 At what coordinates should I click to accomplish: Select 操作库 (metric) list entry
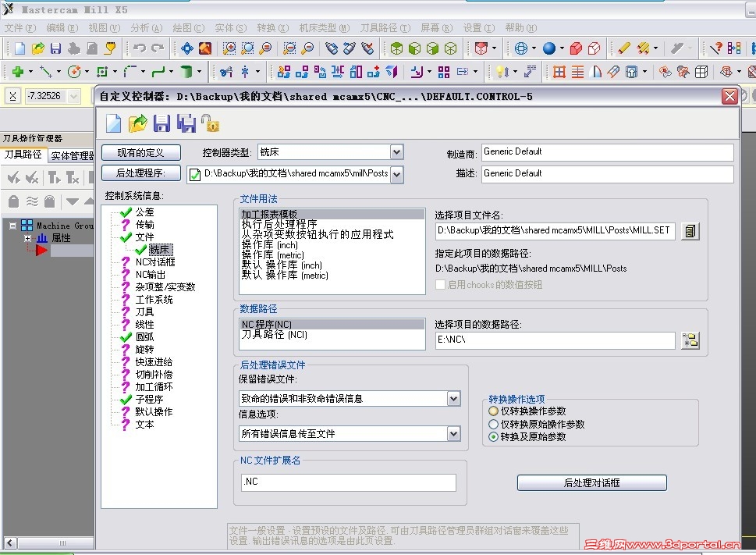(272, 255)
